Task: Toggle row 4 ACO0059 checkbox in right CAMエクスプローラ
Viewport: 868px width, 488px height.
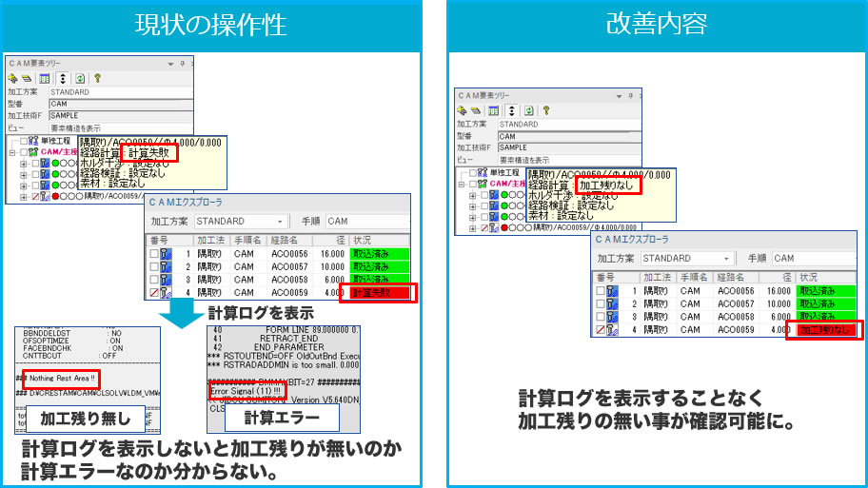Action: point(602,330)
